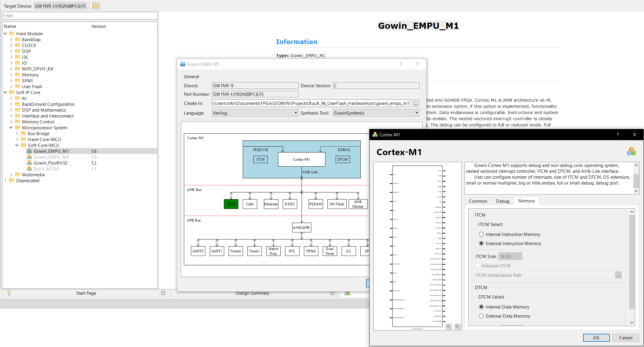Switch to the Common tab
644x347 pixels.
tap(478, 201)
